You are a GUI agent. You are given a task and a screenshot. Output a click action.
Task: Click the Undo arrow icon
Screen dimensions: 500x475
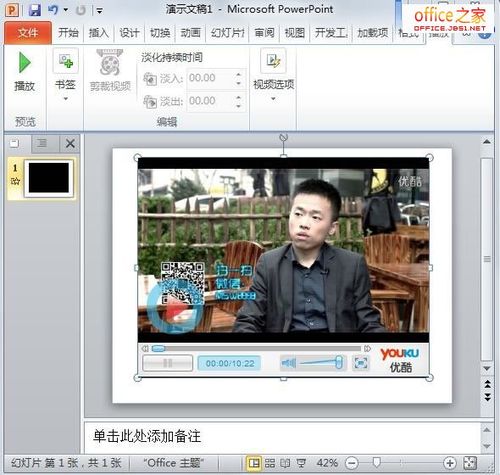click(53, 10)
